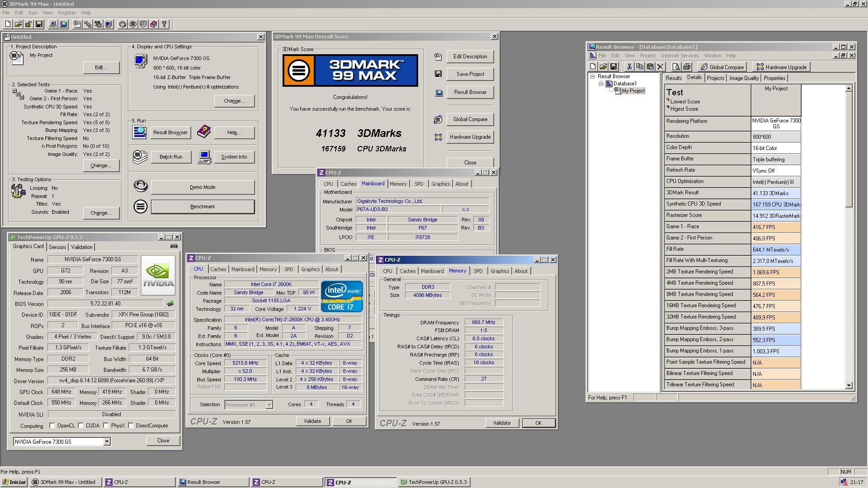Click the Batch Run icon in 3DMark toolbar
The image size is (868, 488).
[143, 24]
